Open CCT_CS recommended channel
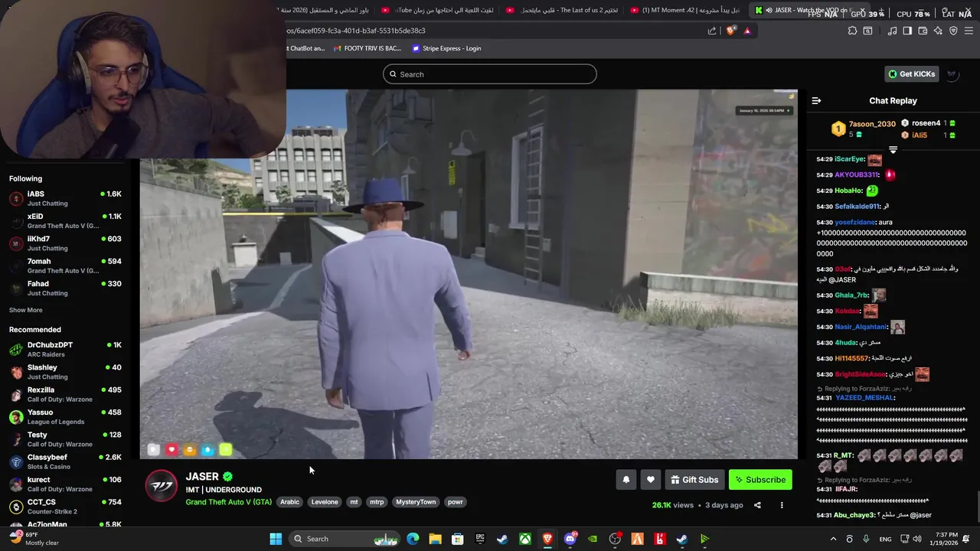This screenshot has width=980, height=551. [65, 507]
